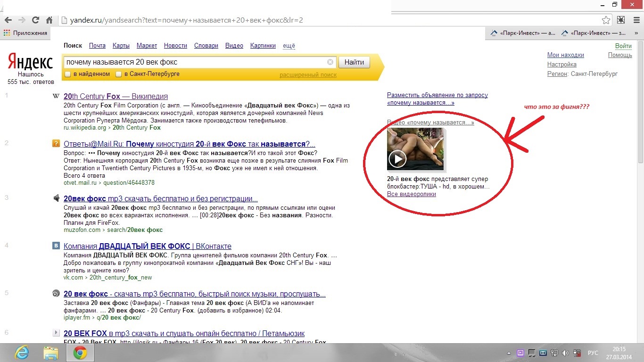The width and height of the screenshot is (644, 362).
Task: Click inside the Yandex search field
Action: coord(193,62)
